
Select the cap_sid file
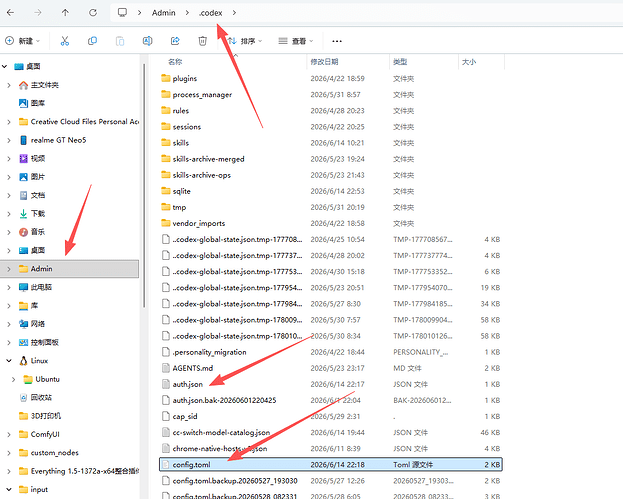point(185,416)
